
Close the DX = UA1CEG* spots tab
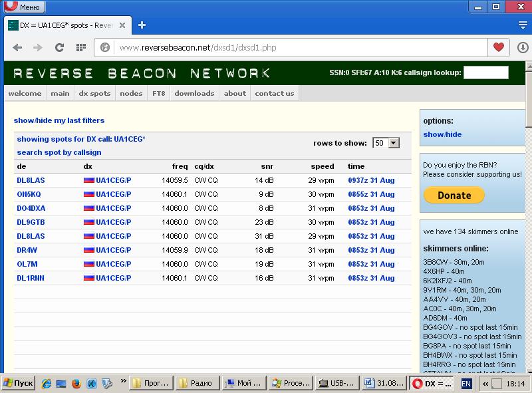pyautogui.click(x=122, y=25)
